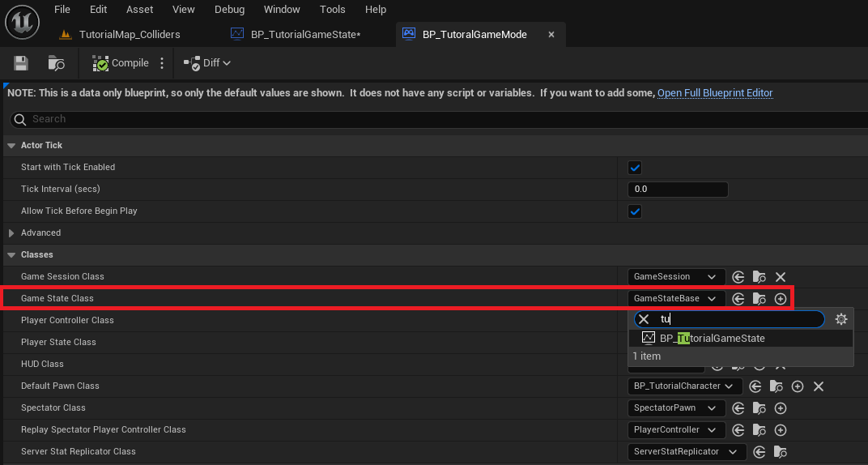Open the Tools menu

click(x=333, y=10)
